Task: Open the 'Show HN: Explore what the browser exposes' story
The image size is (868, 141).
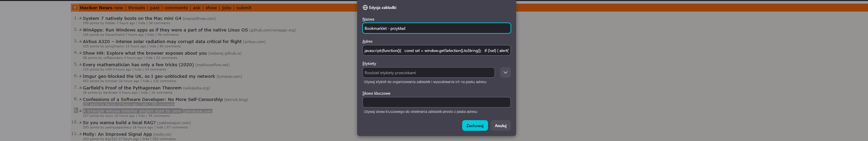Action: tap(144, 53)
